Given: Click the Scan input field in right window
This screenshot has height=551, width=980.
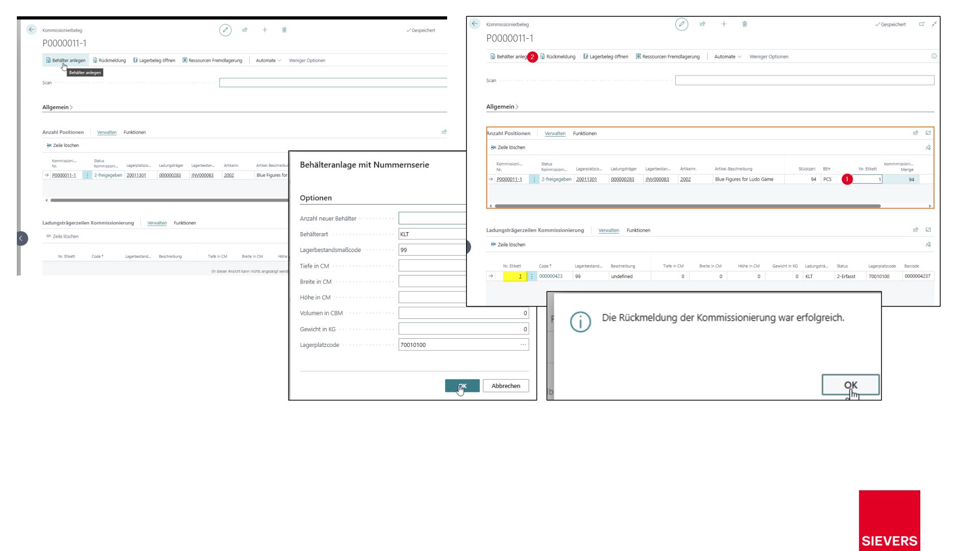Looking at the screenshot, I should click(804, 80).
